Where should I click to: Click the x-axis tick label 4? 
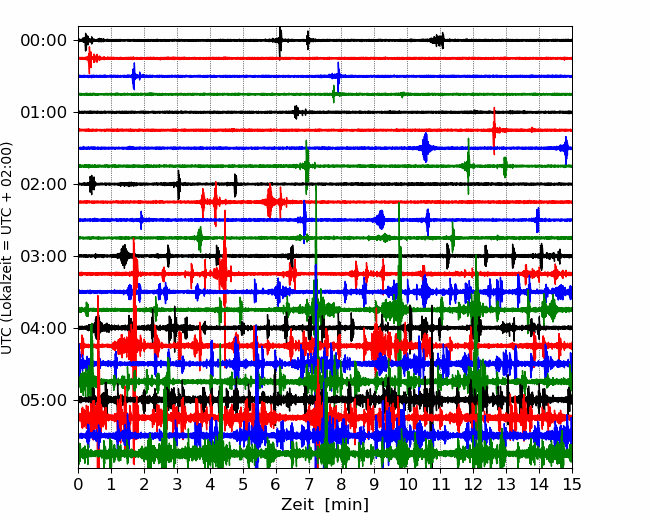[210, 484]
